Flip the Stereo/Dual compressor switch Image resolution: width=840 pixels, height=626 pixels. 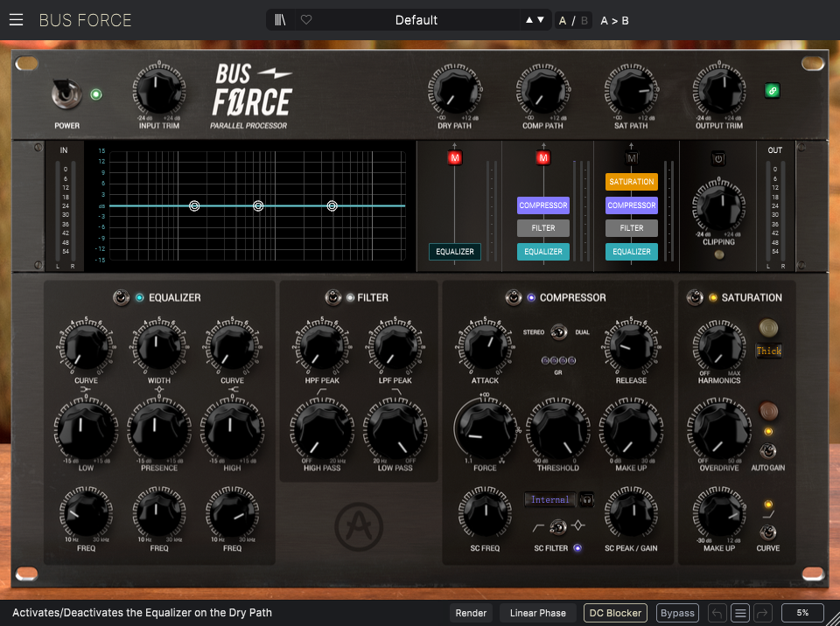[x=559, y=332]
